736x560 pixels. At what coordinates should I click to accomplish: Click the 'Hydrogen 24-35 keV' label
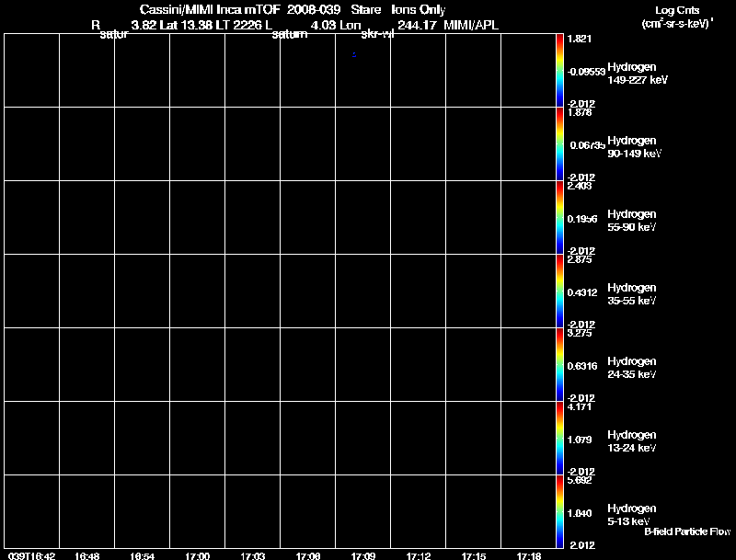pyautogui.click(x=632, y=368)
